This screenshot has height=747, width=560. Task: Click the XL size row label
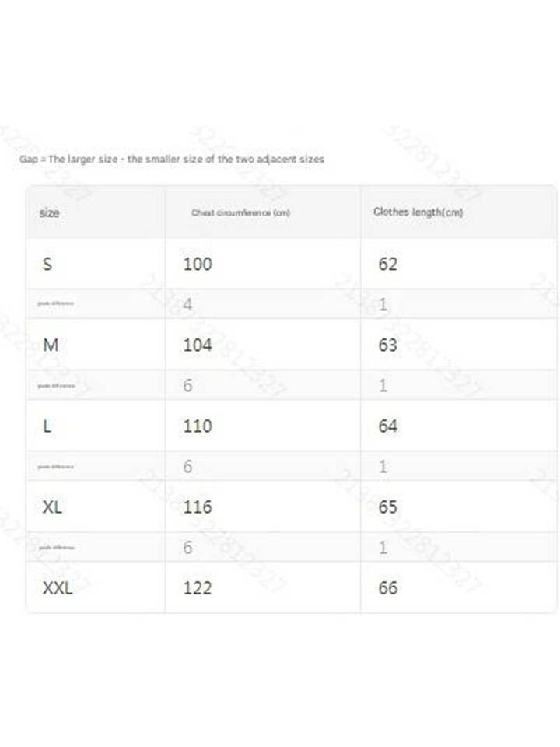pyautogui.click(x=52, y=507)
